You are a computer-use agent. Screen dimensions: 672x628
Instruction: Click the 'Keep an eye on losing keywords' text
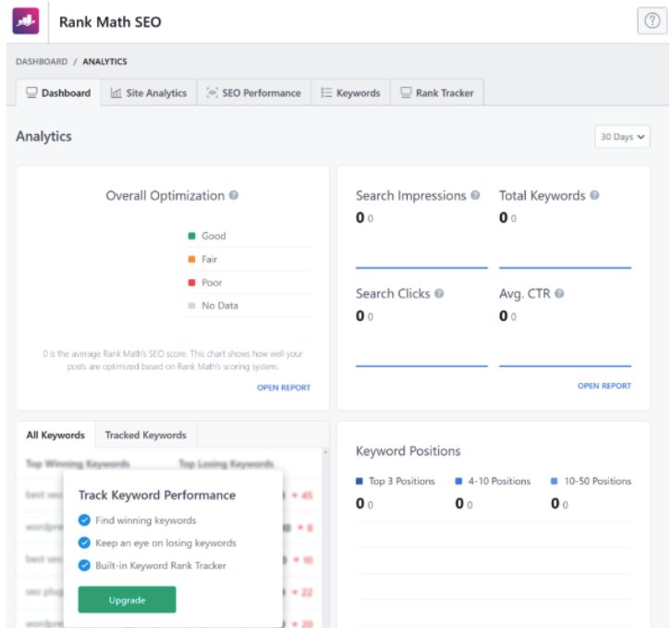[x=165, y=543]
